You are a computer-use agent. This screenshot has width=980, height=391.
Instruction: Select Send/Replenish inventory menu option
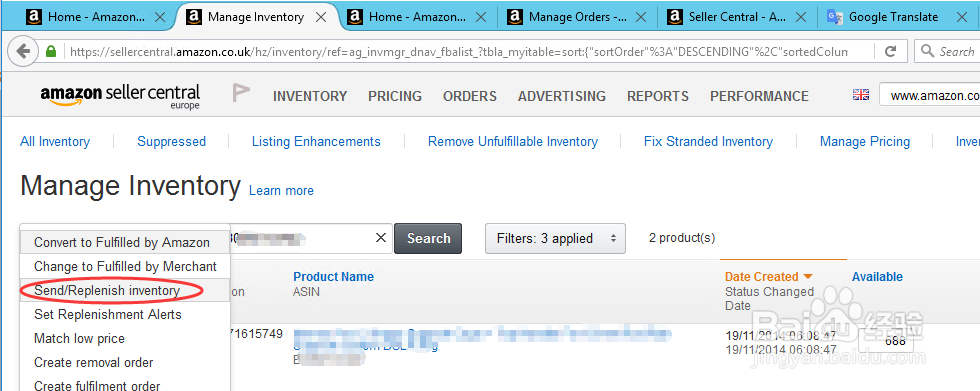coord(107,290)
